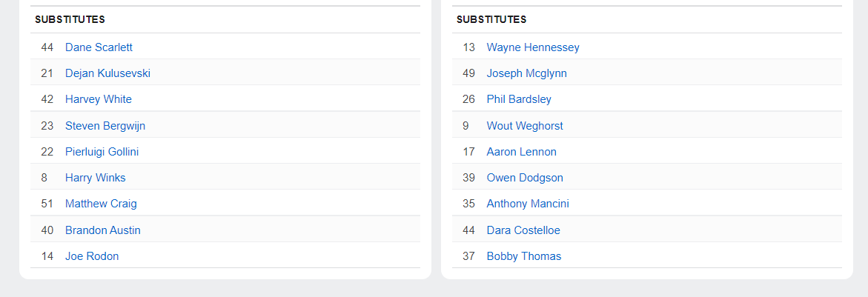
Task: Open the Matthew Craig link
Action: click(x=101, y=204)
